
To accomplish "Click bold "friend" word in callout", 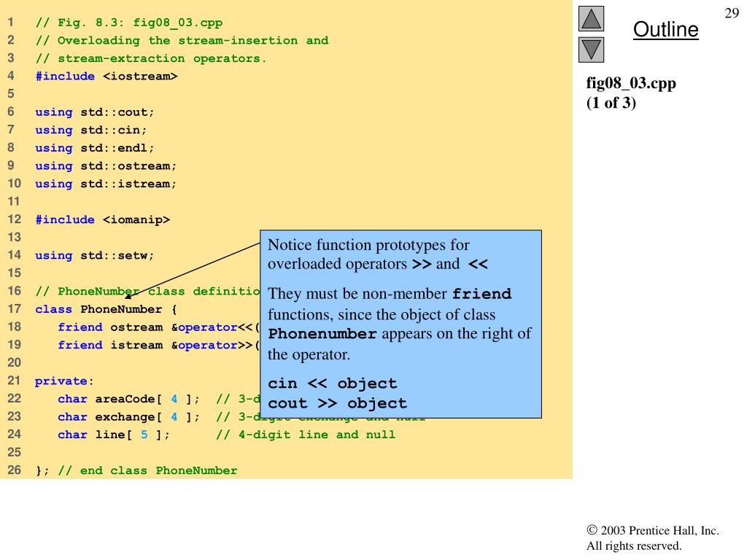I will [x=481, y=293].
